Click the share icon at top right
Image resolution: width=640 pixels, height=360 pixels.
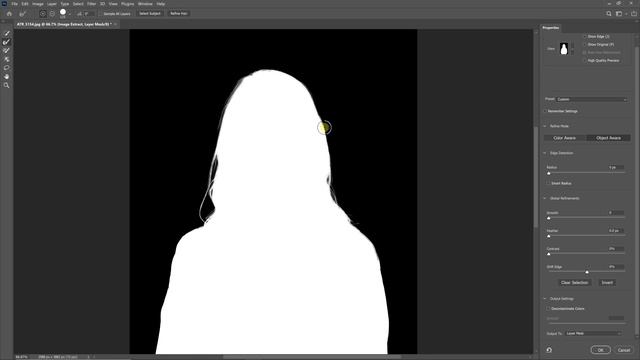[x=634, y=13]
